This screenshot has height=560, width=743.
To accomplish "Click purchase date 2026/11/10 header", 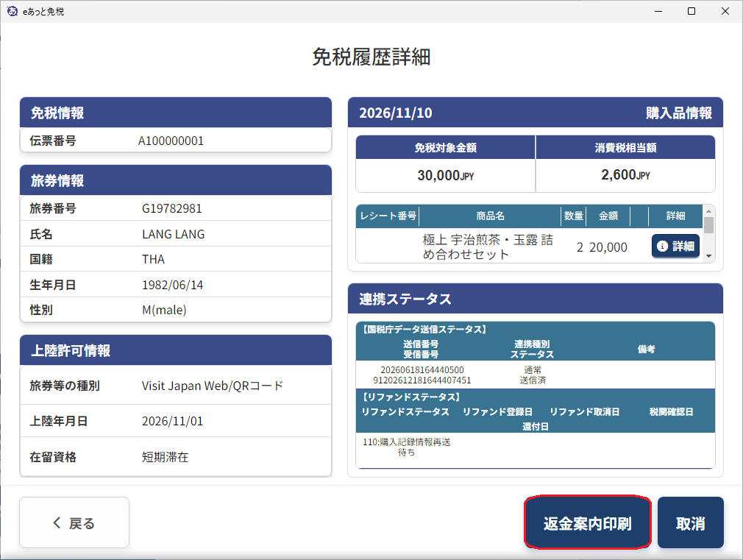I will click(396, 113).
